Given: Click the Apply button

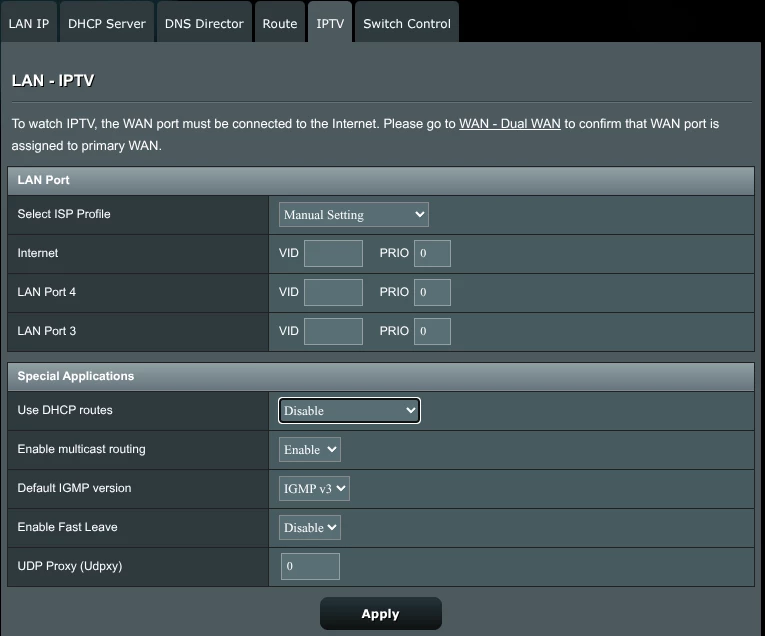Looking at the screenshot, I should click(x=381, y=614).
